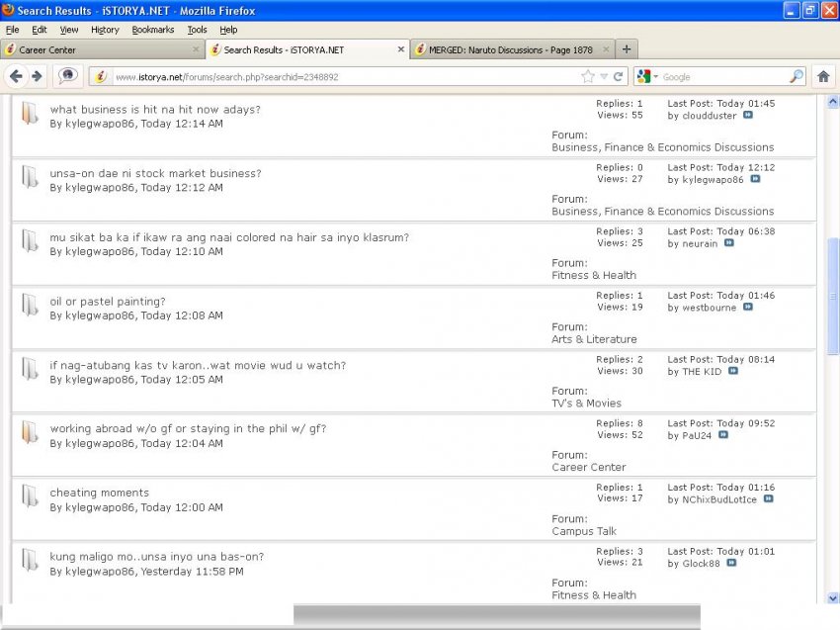Go to last post by PaU24 icon
This screenshot has width=840, height=630.
pyautogui.click(x=723, y=435)
